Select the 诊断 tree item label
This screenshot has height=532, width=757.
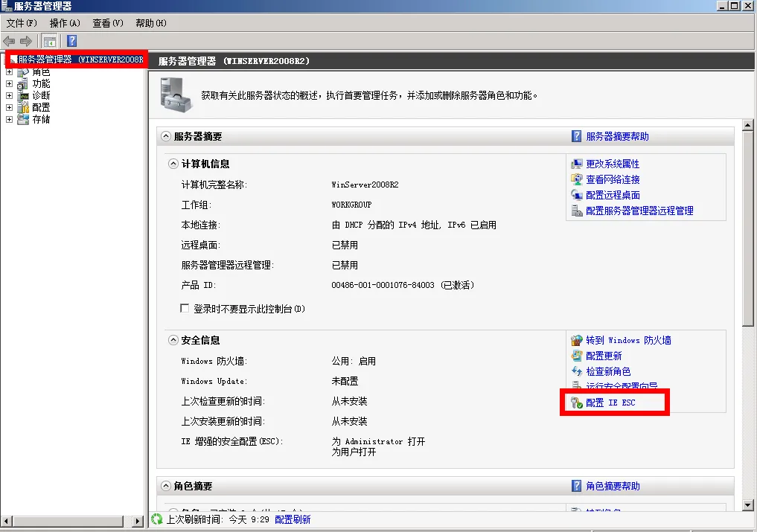(41, 95)
